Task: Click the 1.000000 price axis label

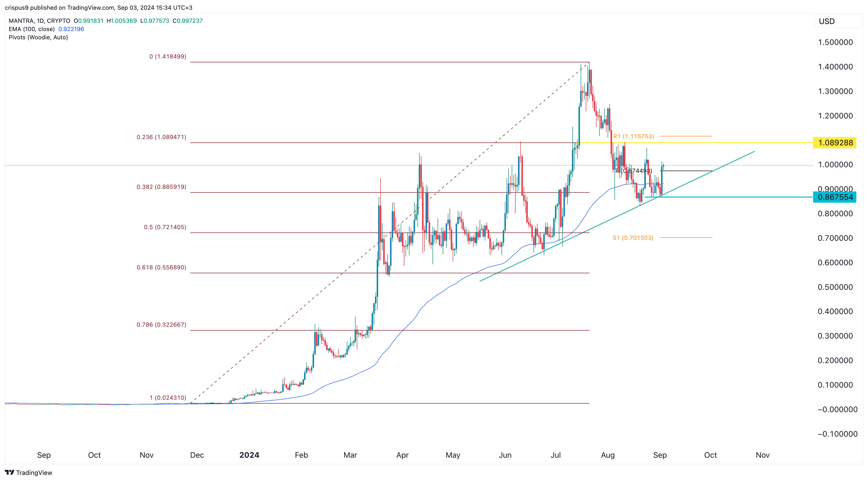Action: click(835, 165)
